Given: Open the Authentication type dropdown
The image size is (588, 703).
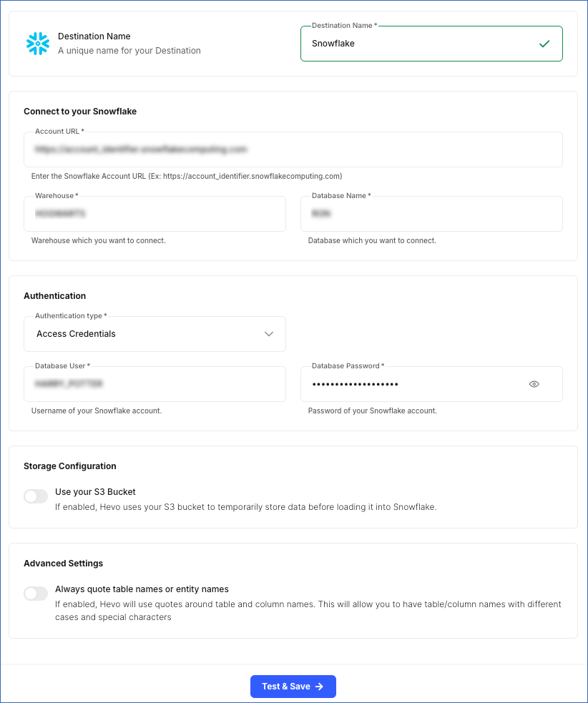Looking at the screenshot, I should (155, 334).
